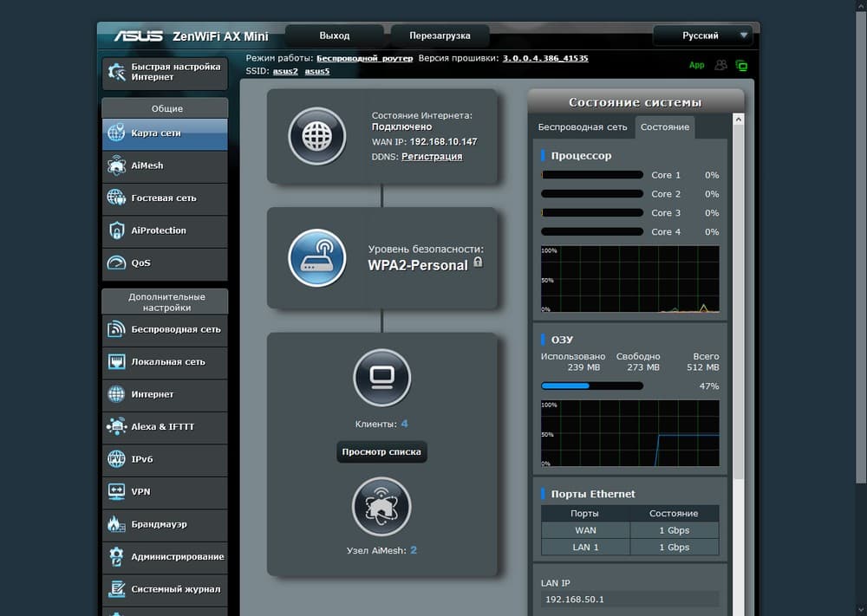Open firmware version 3.0.0.4.386_41535 link
867x616 pixels.
pos(545,58)
